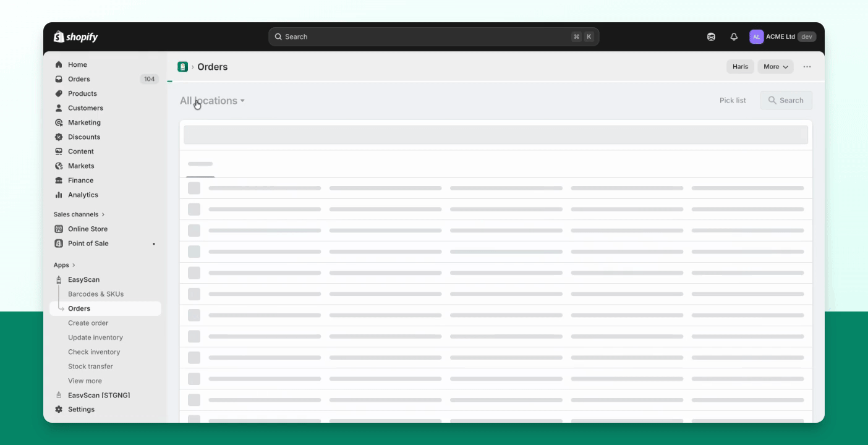
Task: Click the Finance bank icon
Action: point(59,180)
